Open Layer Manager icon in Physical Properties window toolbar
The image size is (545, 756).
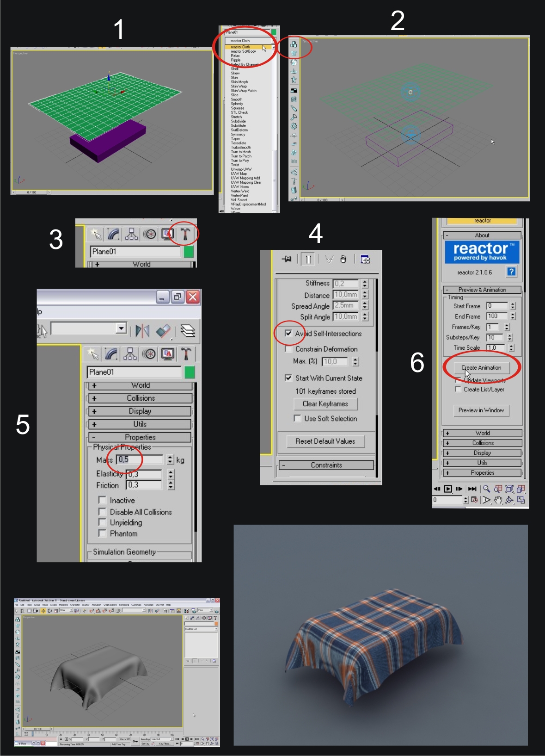click(187, 331)
